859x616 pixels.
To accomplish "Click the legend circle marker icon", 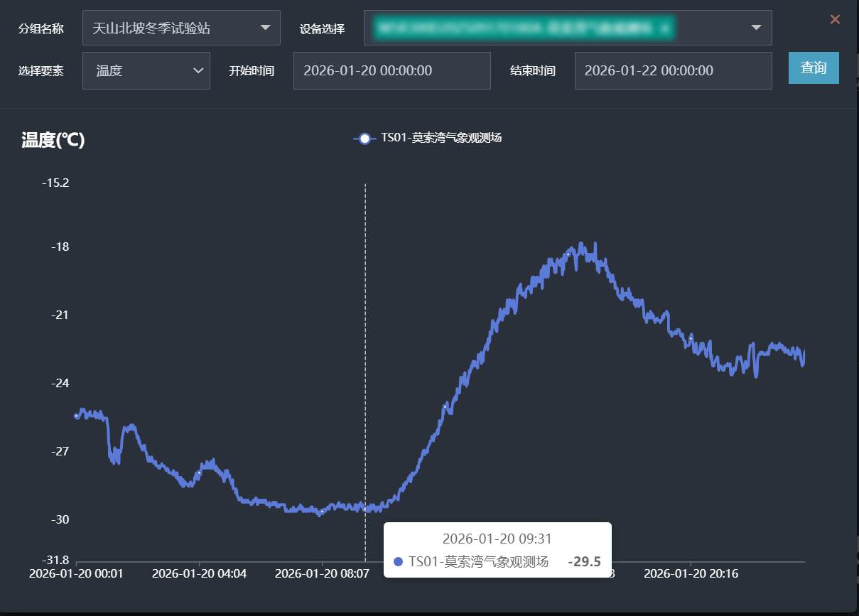I will [x=364, y=139].
